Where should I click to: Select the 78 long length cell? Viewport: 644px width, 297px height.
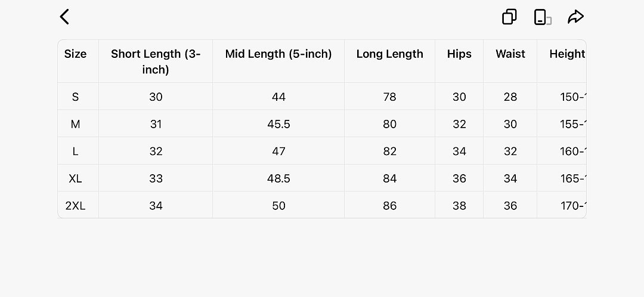390,97
